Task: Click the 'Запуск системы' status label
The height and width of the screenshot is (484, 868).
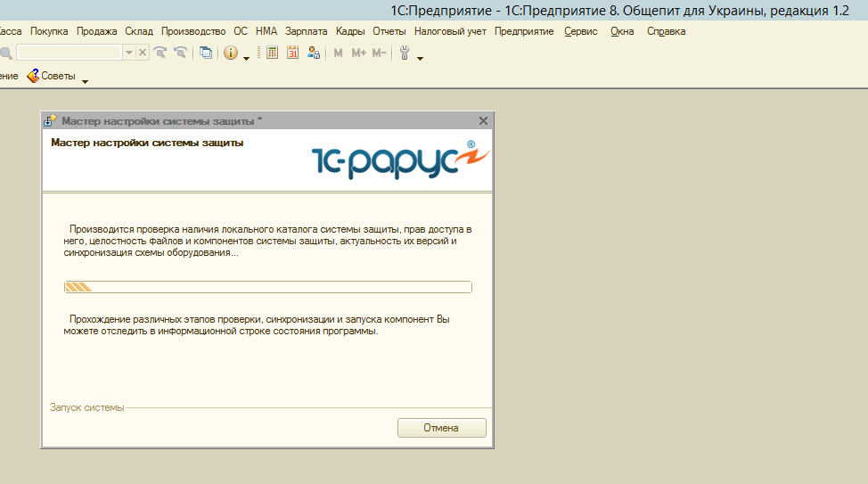Action: click(x=87, y=407)
